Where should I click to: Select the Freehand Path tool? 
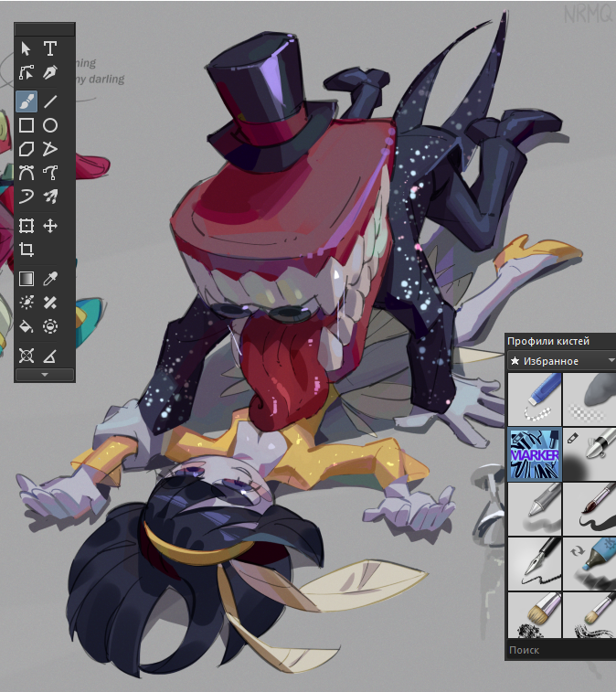(x=50, y=173)
